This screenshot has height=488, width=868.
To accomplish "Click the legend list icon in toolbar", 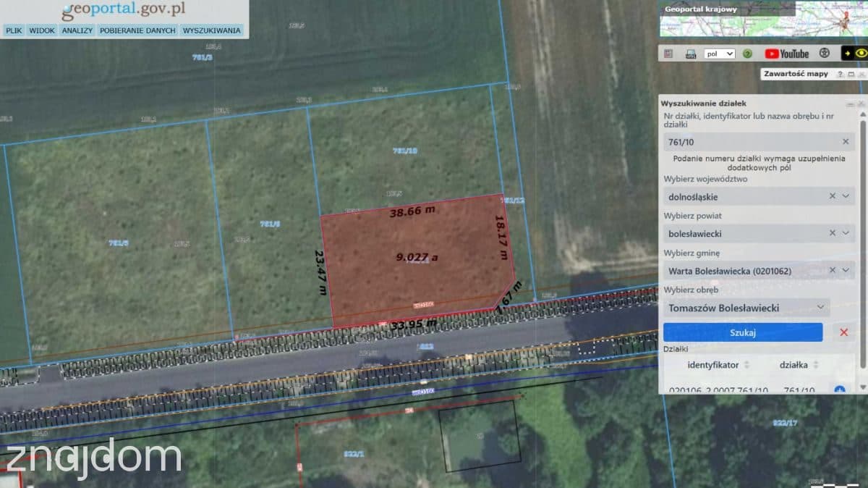I will [x=668, y=54].
